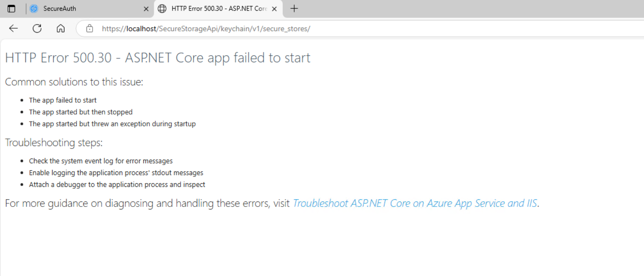This screenshot has width=644, height=276.
Task: Refresh the failed page
Action: (x=37, y=28)
